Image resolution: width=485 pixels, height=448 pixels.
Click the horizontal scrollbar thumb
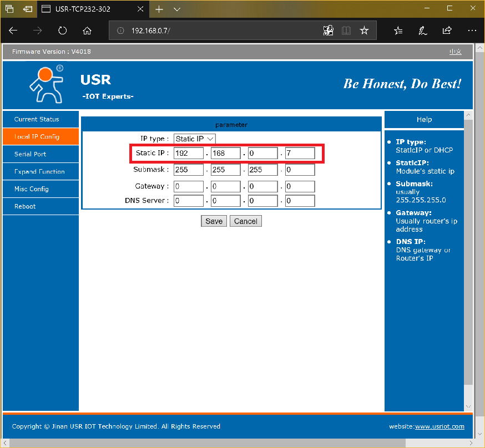click(207, 443)
